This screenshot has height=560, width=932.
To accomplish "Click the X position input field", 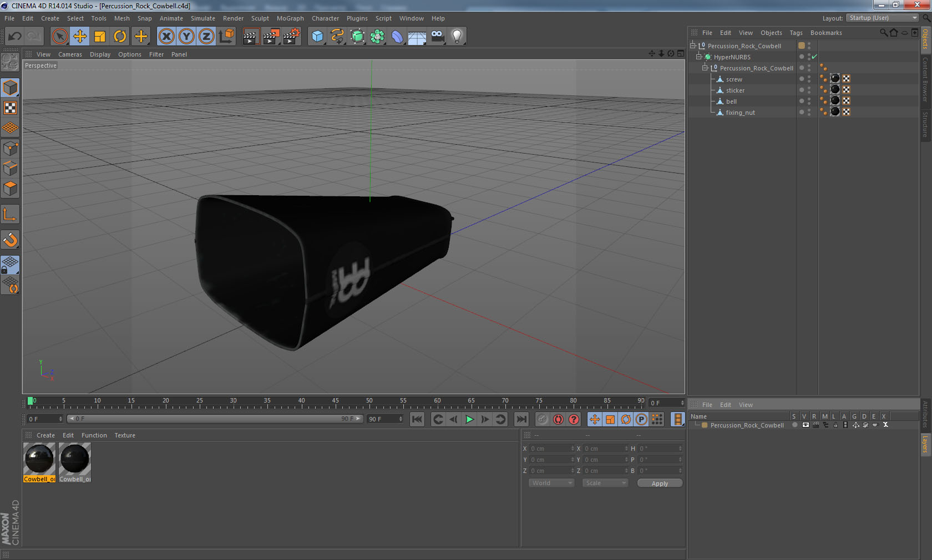I will click(552, 449).
